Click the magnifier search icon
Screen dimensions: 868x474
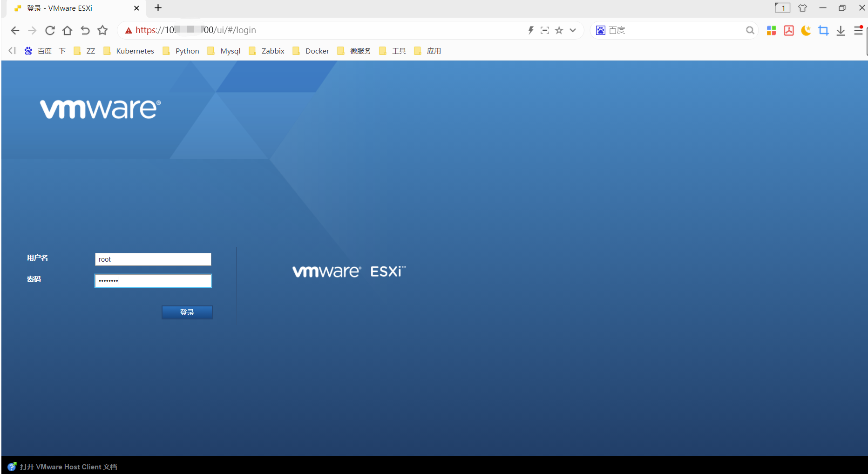(750, 30)
